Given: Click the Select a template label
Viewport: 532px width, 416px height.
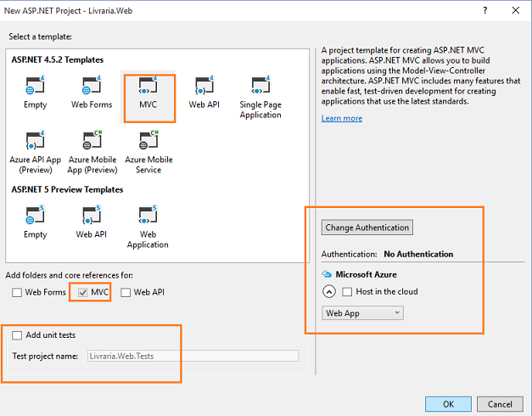Looking at the screenshot, I should coord(40,37).
